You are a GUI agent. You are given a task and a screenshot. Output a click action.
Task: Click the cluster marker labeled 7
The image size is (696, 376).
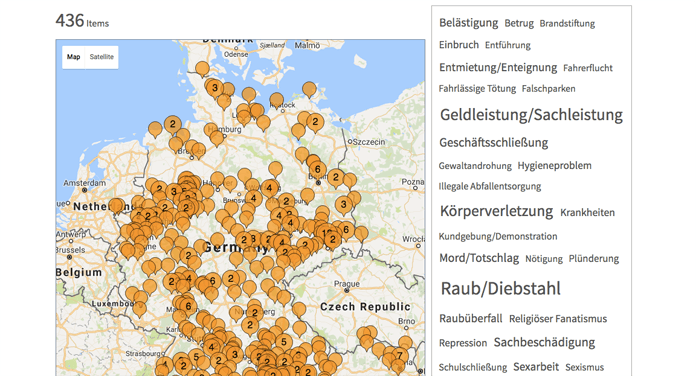click(399, 355)
